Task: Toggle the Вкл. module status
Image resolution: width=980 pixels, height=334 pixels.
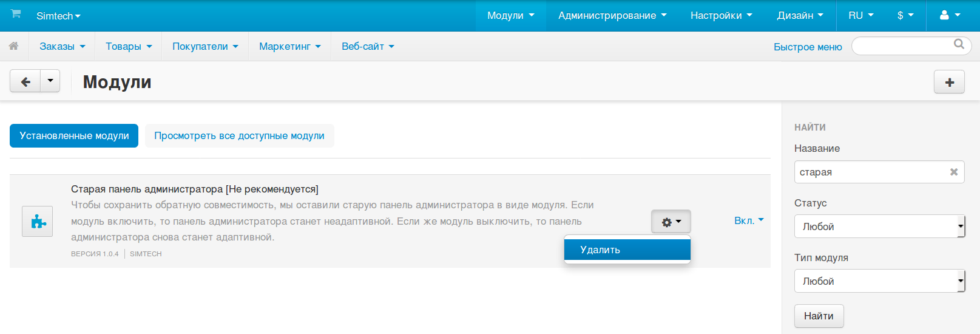Action: coord(748,220)
